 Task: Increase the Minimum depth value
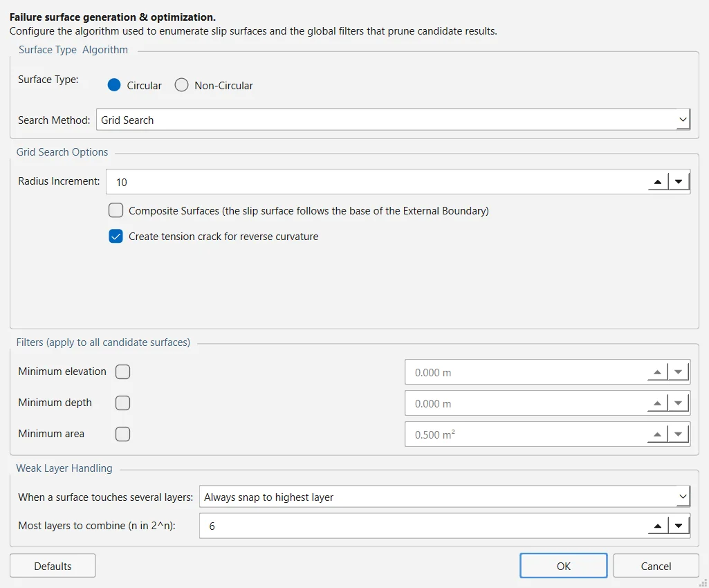tap(657, 403)
